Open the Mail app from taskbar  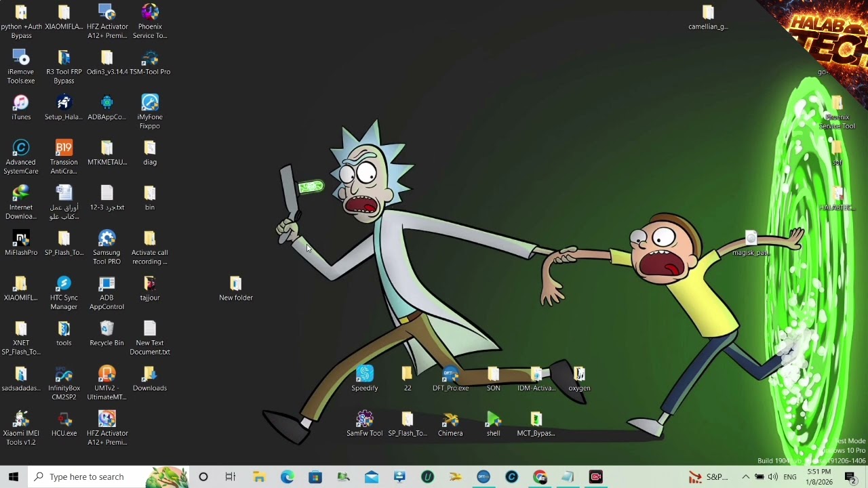pos(372,476)
